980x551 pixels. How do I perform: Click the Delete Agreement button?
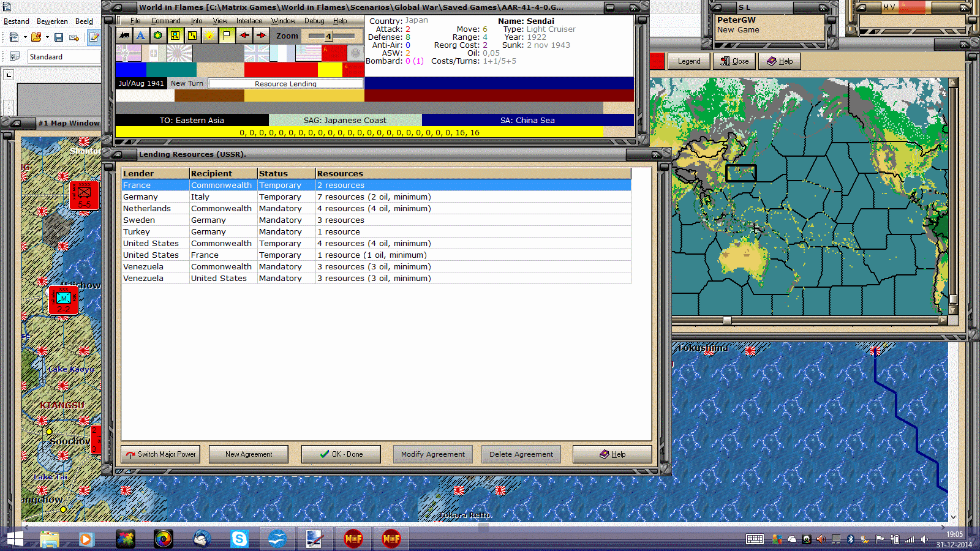[521, 454]
